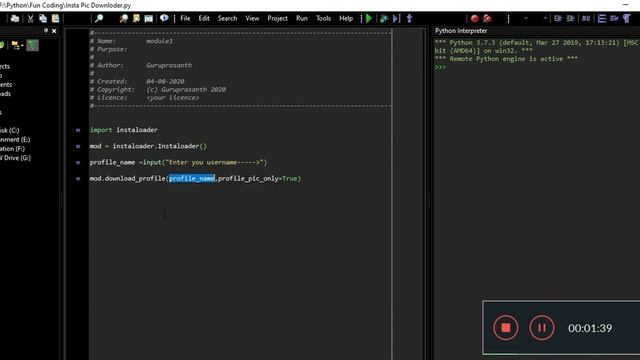Pause the screen recording
The image size is (640, 360).
542,328
